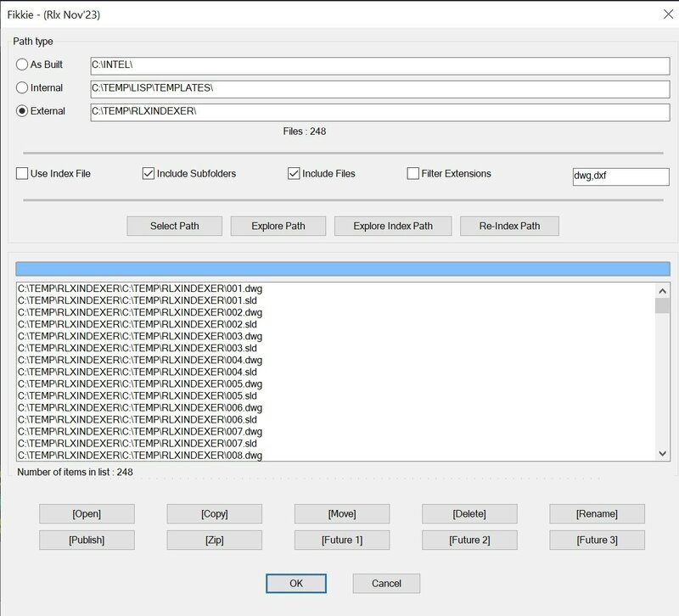679x616 pixels.
Task: Click the Select Path button
Action: pos(175,226)
